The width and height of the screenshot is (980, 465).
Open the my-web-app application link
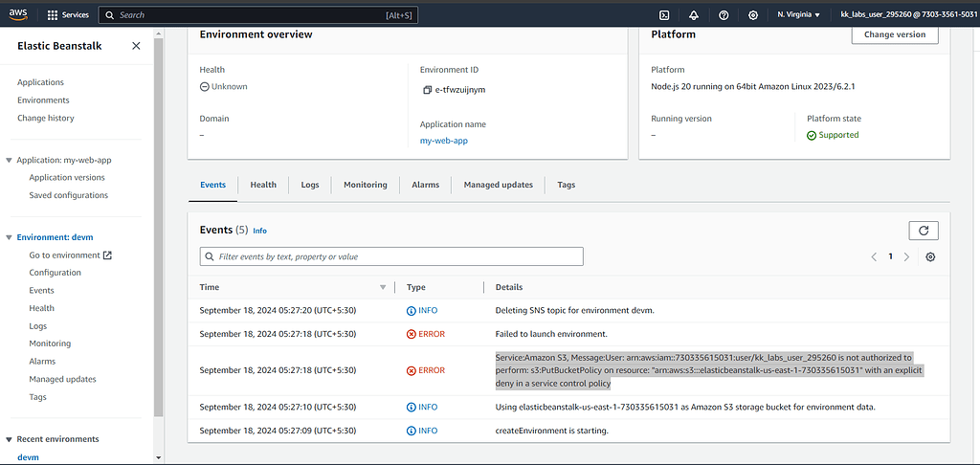(x=444, y=141)
